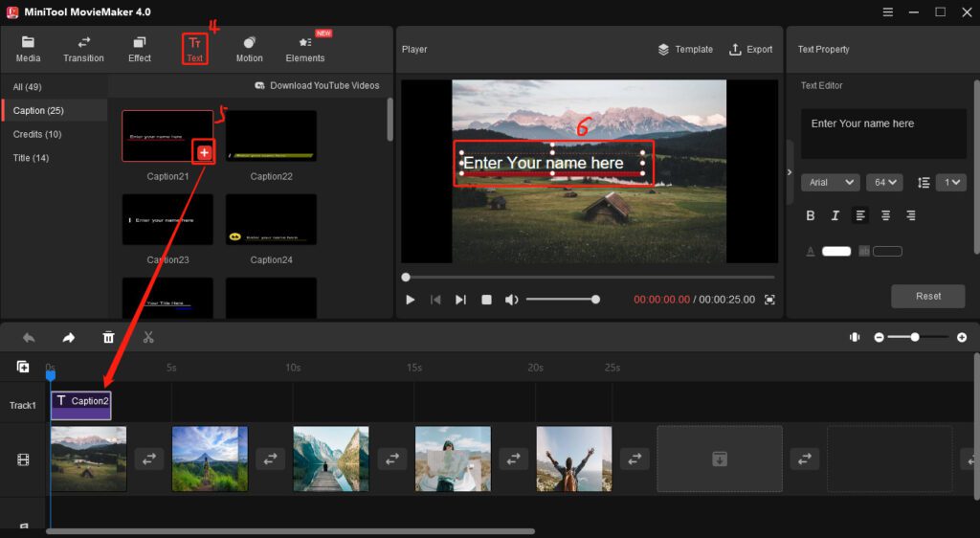This screenshot has height=538, width=980.
Task: Click the line spacing icon
Action: [x=924, y=183]
